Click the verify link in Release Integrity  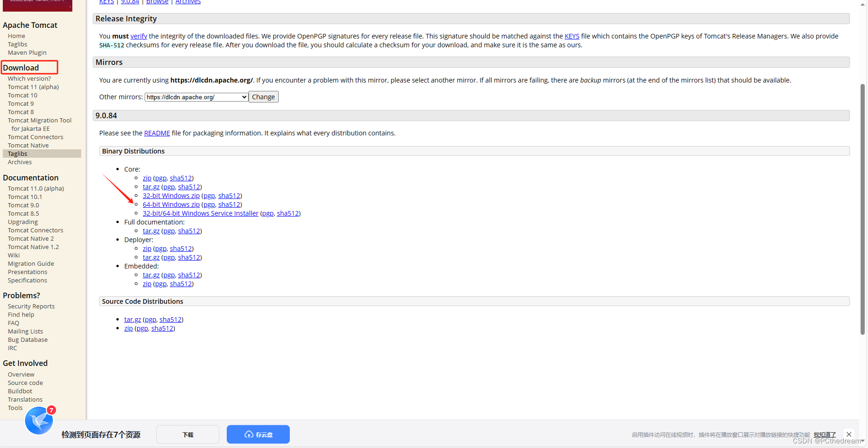pos(139,36)
